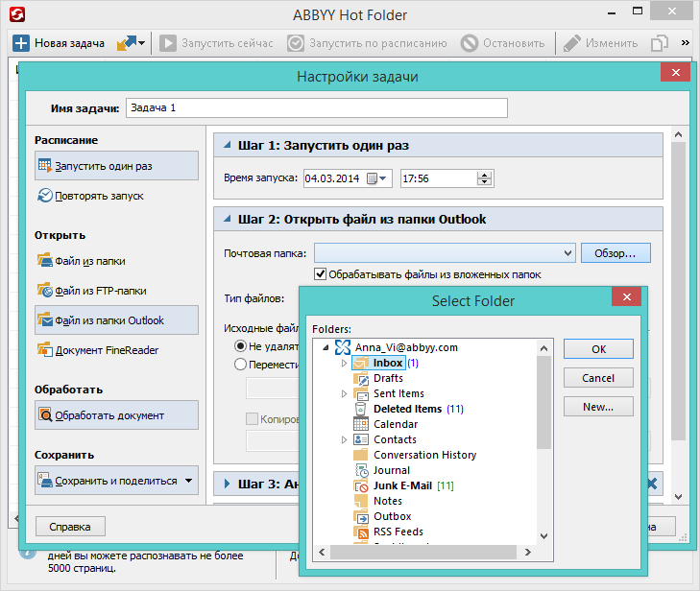
Task: Click the Запустить сейчас play icon
Action: point(168,43)
